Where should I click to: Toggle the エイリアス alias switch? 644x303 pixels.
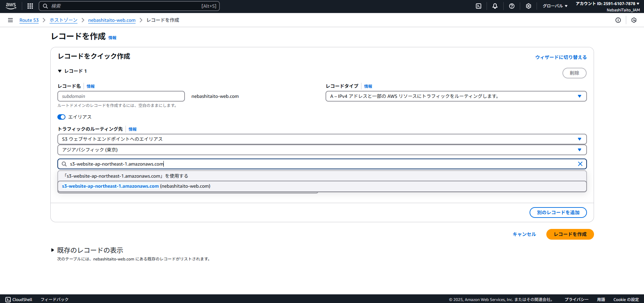[x=61, y=117]
